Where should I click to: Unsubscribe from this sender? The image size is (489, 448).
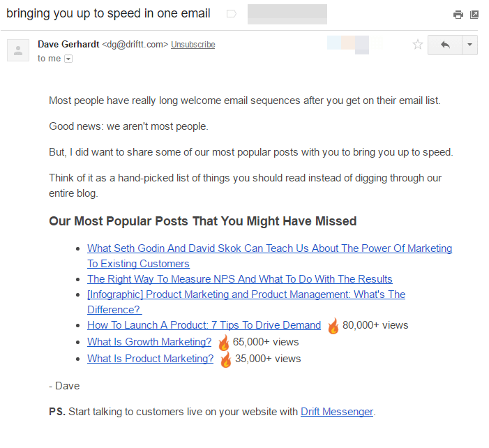tap(193, 45)
